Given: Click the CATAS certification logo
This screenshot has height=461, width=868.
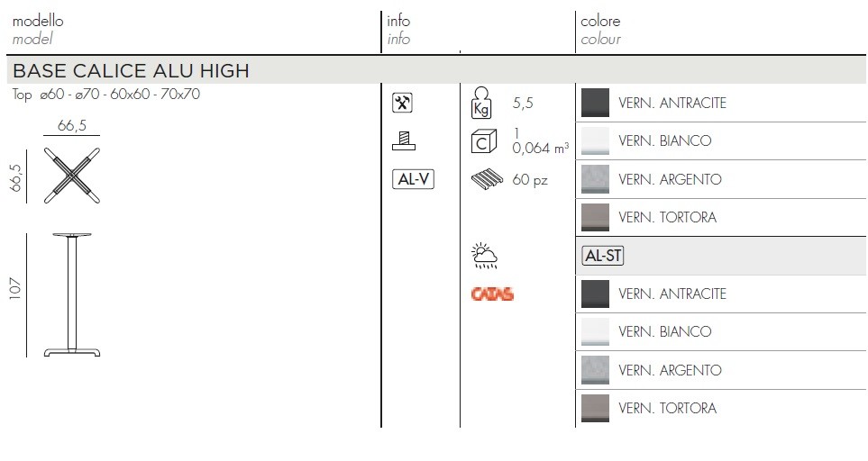Looking at the screenshot, I should (492, 294).
